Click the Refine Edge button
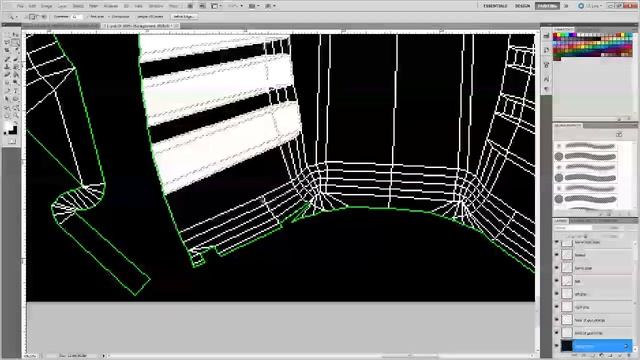Screen dimensions: 640x360 click(x=184, y=17)
